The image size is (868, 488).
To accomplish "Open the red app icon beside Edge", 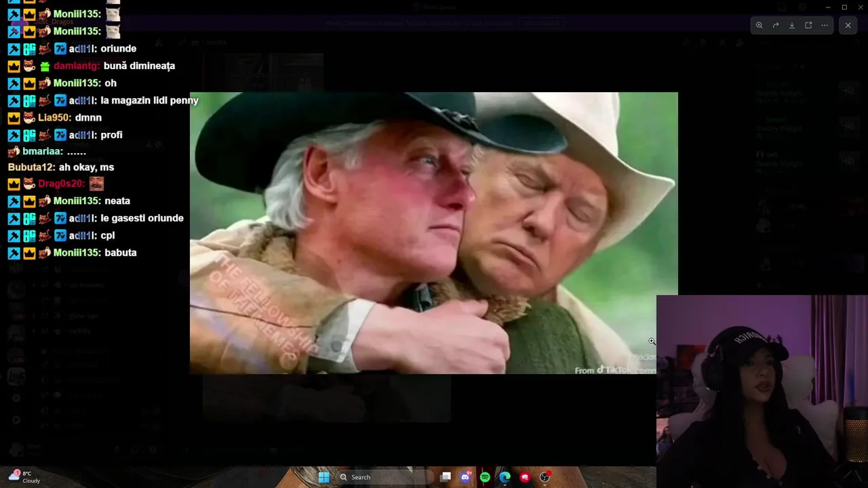I will click(x=524, y=477).
